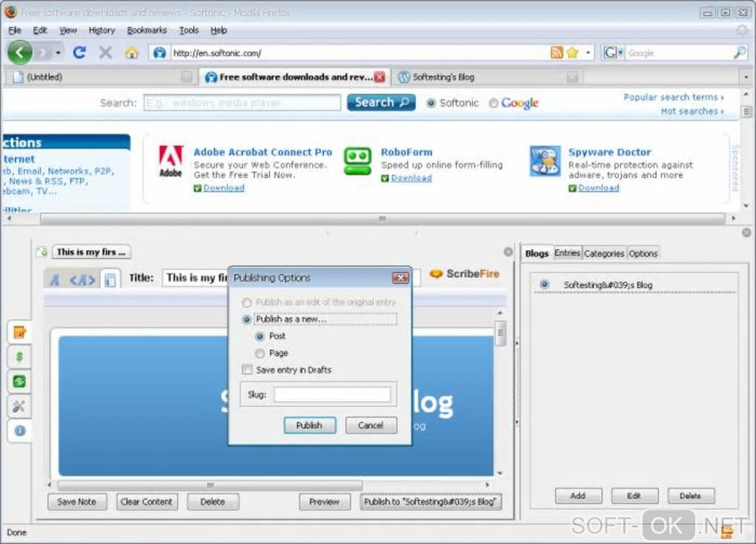Select Softesting's Blog radio in Blogs list

click(544, 285)
